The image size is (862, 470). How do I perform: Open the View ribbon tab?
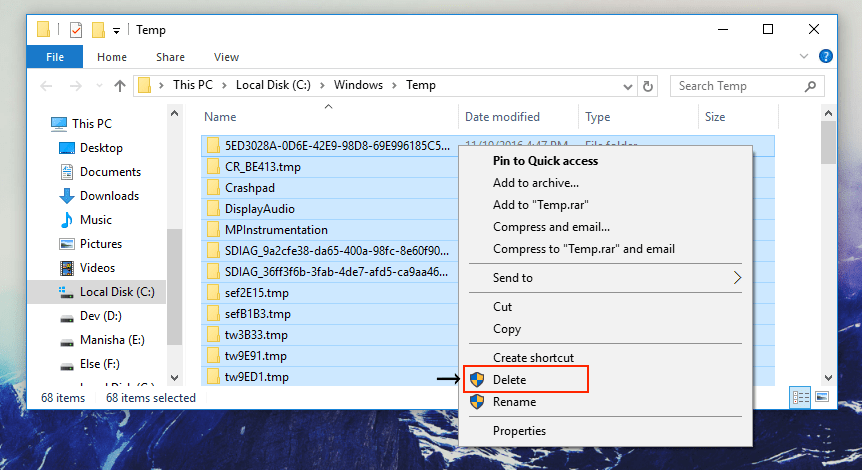coord(226,57)
